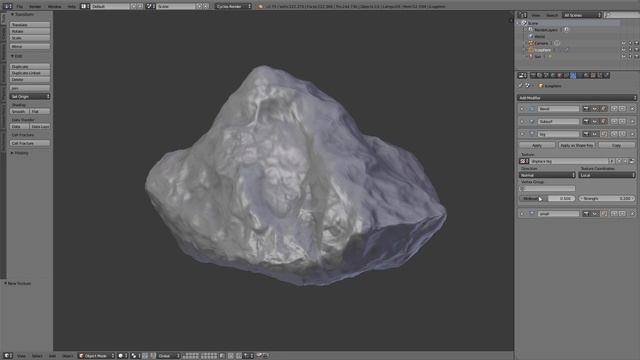The width and height of the screenshot is (640, 360).
Task: Open the viewport Select menu
Action: click(x=37, y=356)
